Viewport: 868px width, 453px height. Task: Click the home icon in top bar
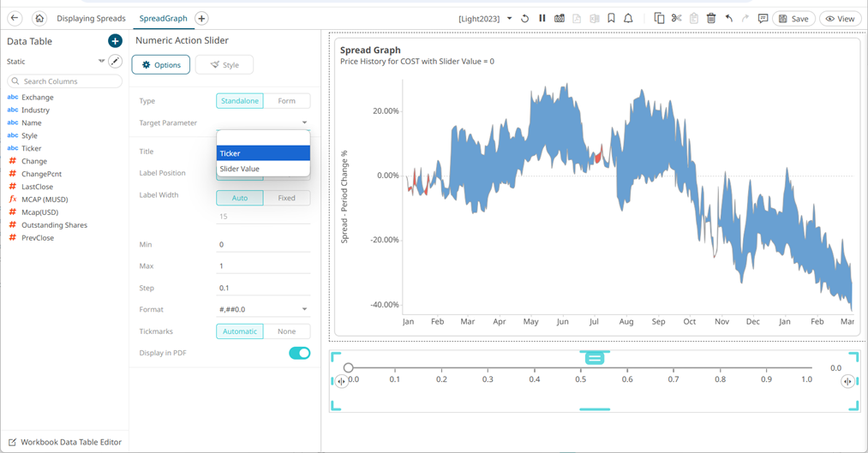click(x=39, y=18)
